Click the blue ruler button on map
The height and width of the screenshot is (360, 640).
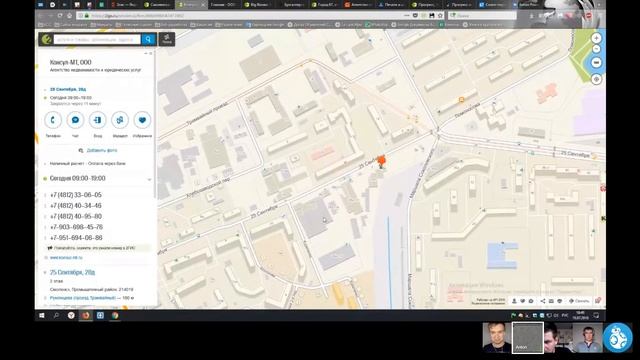click(x=597, y=62)
